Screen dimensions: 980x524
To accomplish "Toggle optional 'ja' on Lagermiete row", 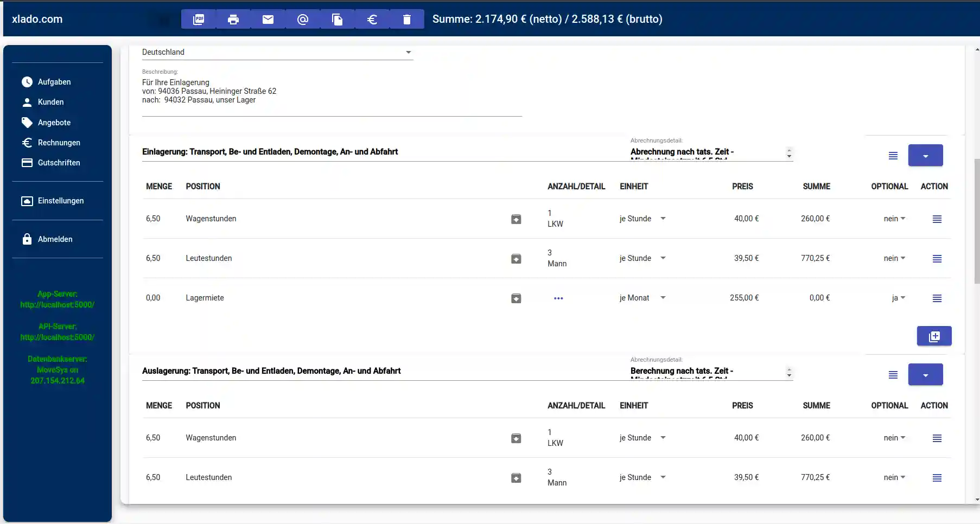I will [898, 298].
